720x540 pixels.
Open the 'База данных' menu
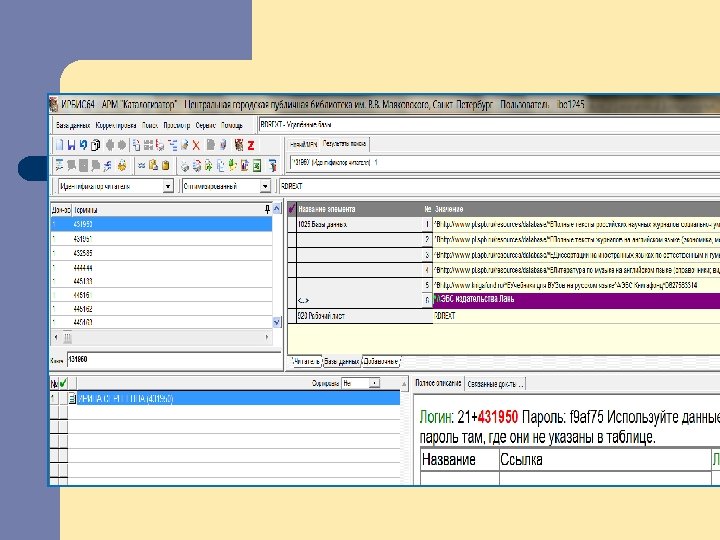tap(73, 125)
